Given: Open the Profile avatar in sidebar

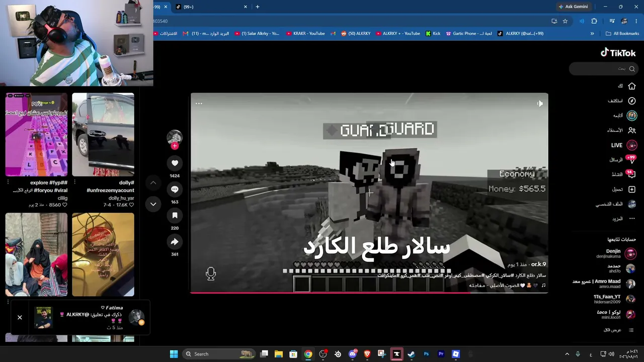Looking at the screenshot, I should coord(631,204).
